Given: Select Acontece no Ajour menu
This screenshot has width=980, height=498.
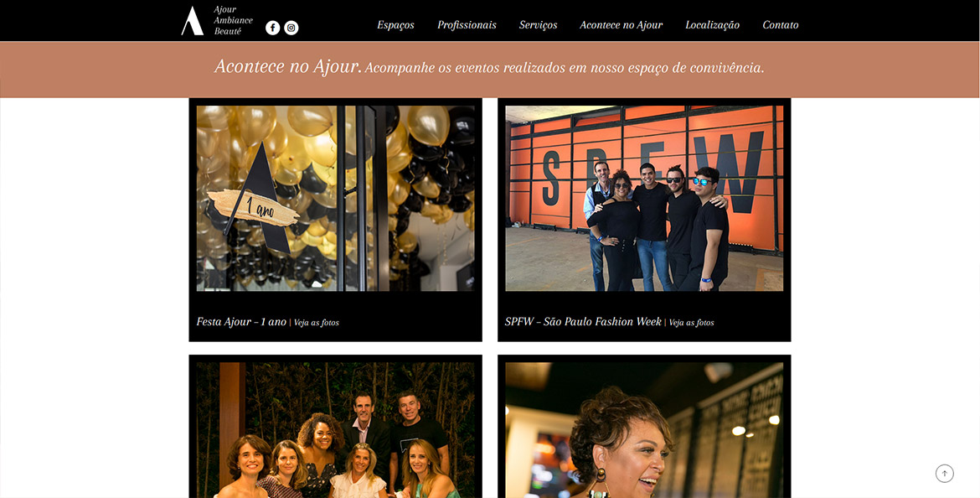Looking at the screenshot, I should 622,25.
